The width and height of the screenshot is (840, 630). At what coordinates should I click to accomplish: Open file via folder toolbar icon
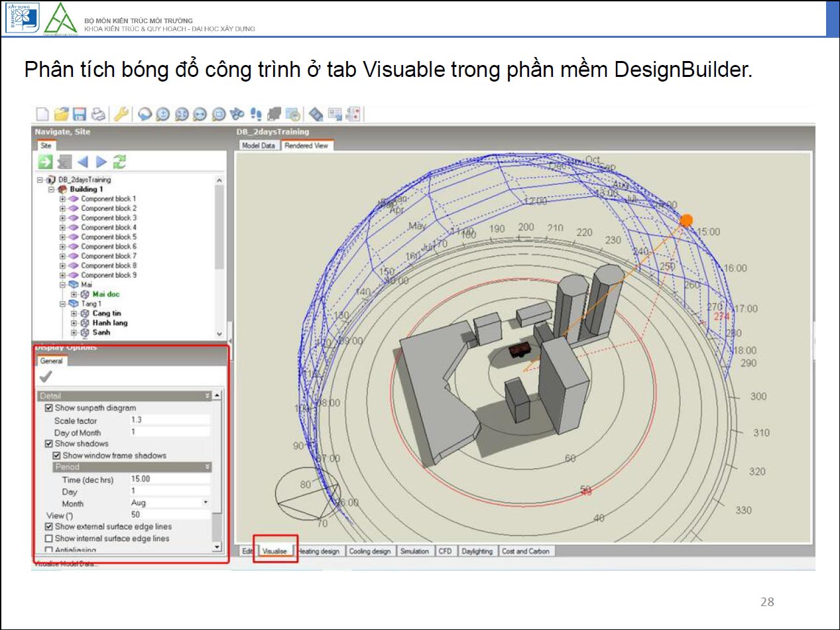[x=61, y=114]
